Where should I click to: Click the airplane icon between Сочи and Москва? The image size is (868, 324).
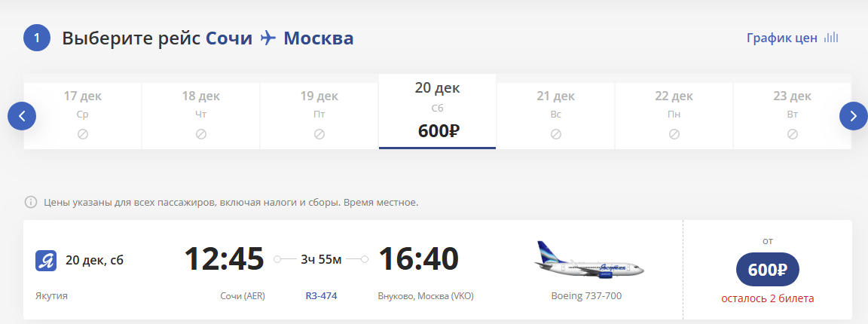tap(268, 38)
